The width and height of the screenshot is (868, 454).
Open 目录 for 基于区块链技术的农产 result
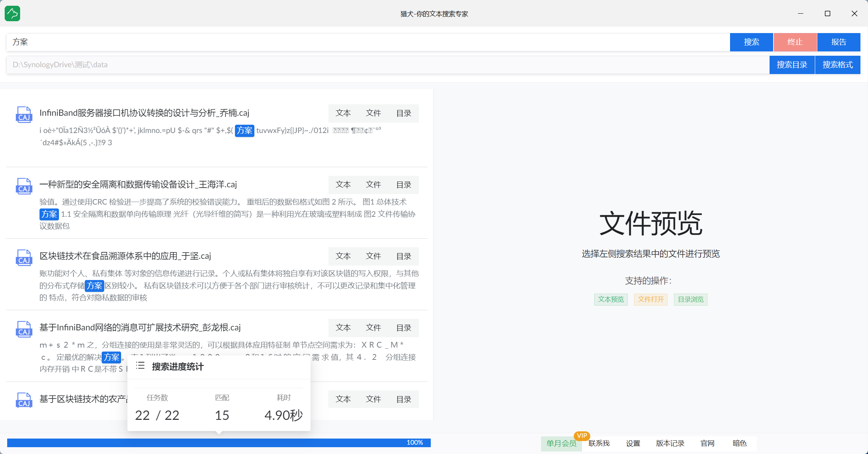click(x=403, y=399)
